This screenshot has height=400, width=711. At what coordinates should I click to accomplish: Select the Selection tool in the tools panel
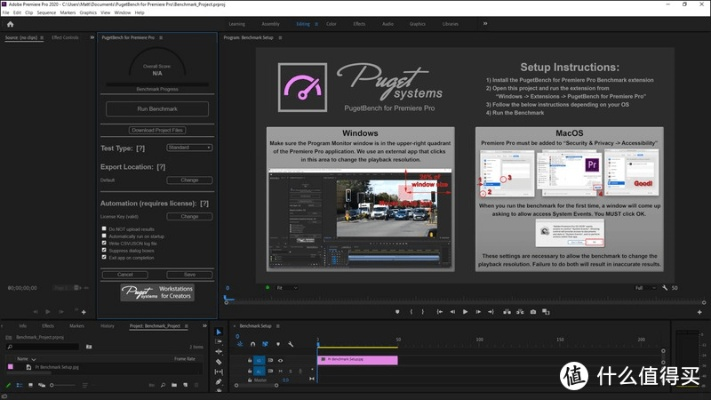click(x=219, y=333)
